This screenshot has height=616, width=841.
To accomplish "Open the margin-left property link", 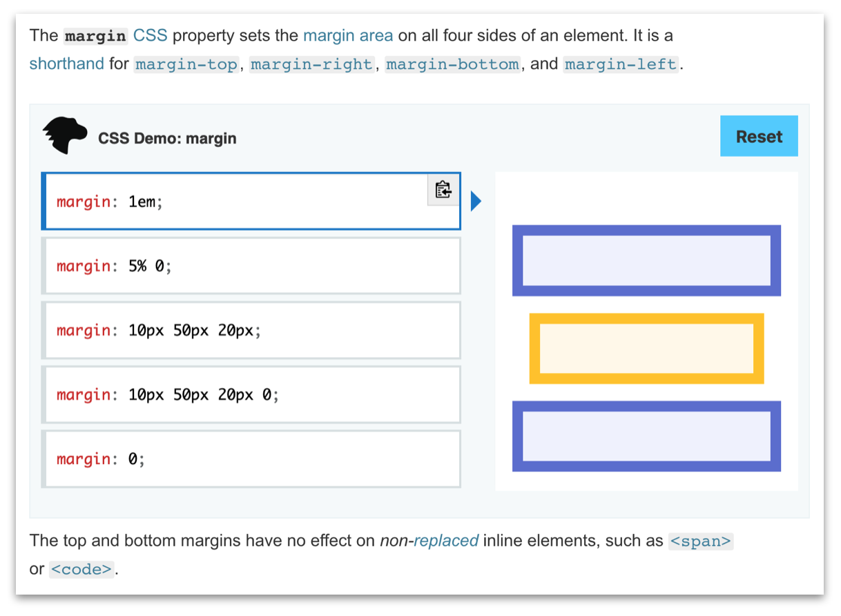I will pyautogui.click(x=621, y=65).
